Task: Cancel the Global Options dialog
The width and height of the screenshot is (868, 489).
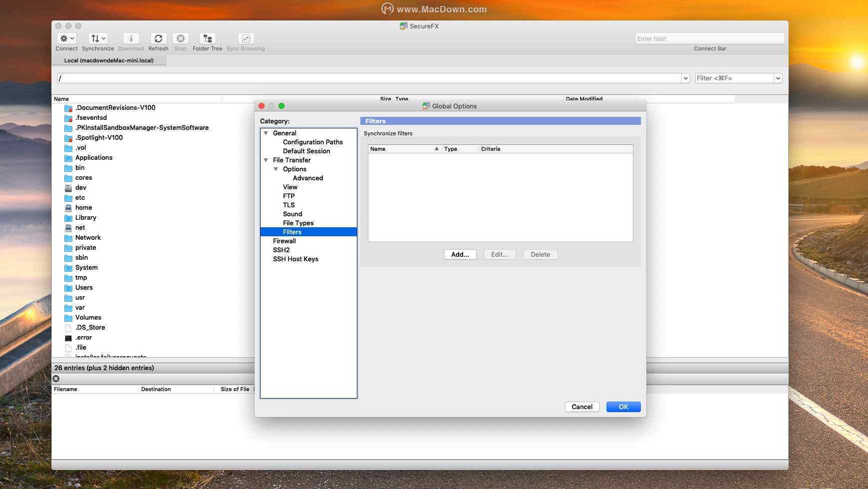Action: [582, 407]
